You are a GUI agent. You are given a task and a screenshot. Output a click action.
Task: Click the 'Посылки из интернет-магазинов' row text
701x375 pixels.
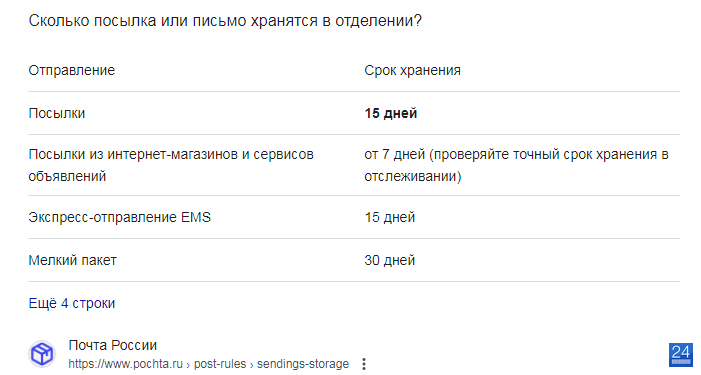171,165
